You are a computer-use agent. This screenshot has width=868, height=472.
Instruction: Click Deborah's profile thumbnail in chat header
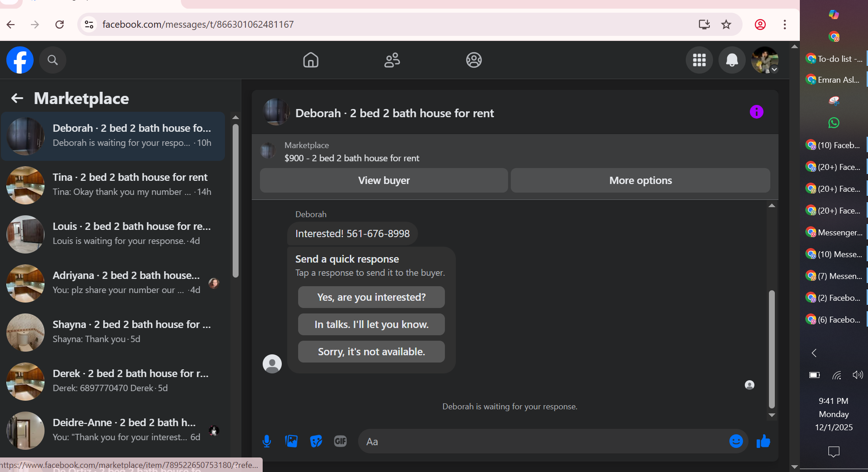[x=276, y=112]
